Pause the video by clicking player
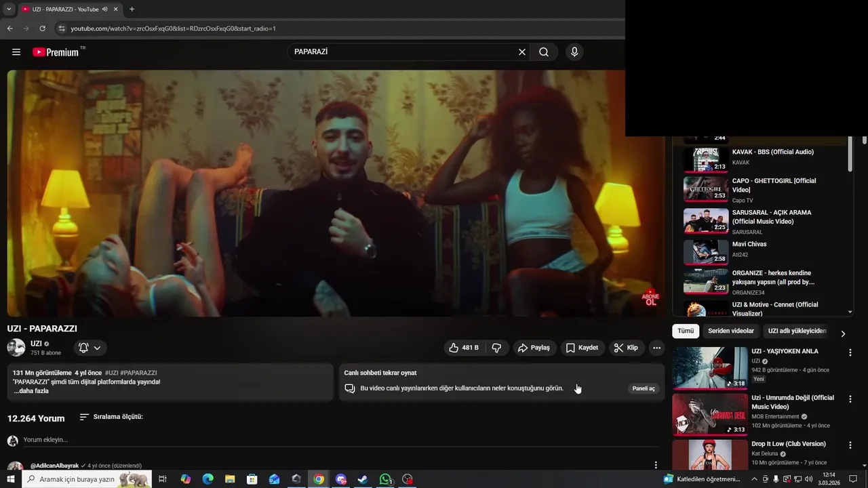Viewport: 868px width, 488px height. pos(336,193)
